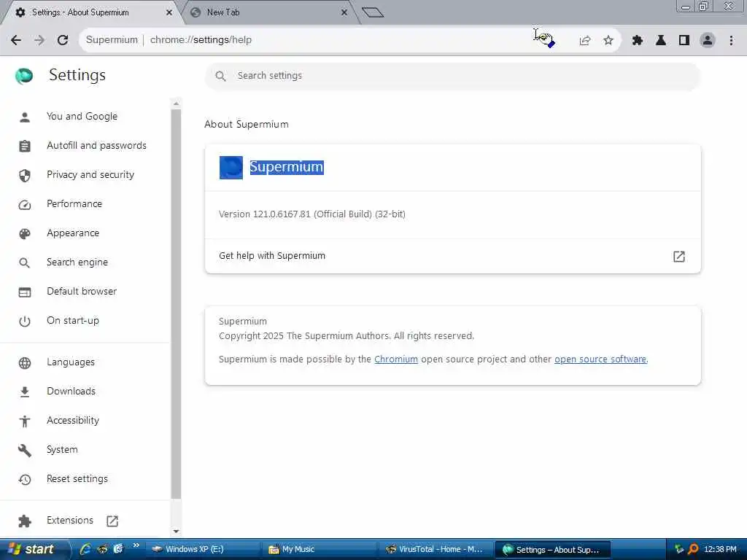Click the Supermium logo in About card
Screen dimensions: 747x560
(x=231, y=168)
